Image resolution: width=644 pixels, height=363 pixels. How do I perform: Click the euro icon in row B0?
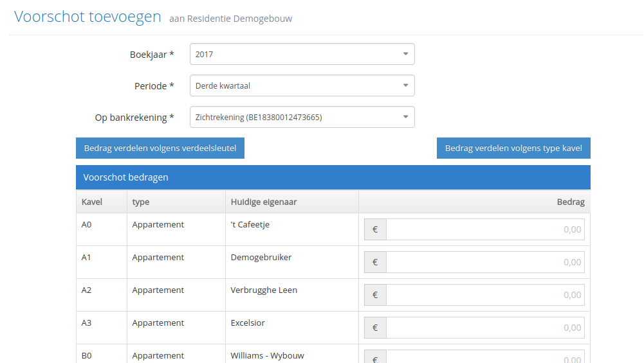[x=375, y=358]
